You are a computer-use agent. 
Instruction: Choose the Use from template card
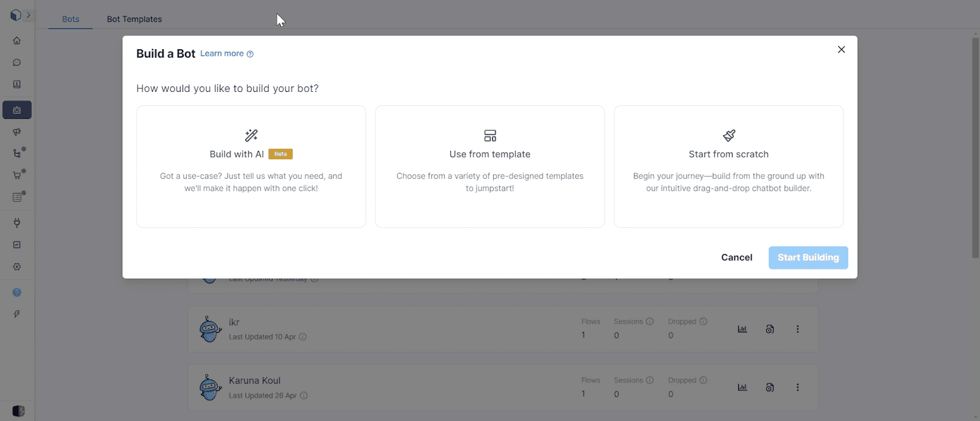(x=489, y=166)
